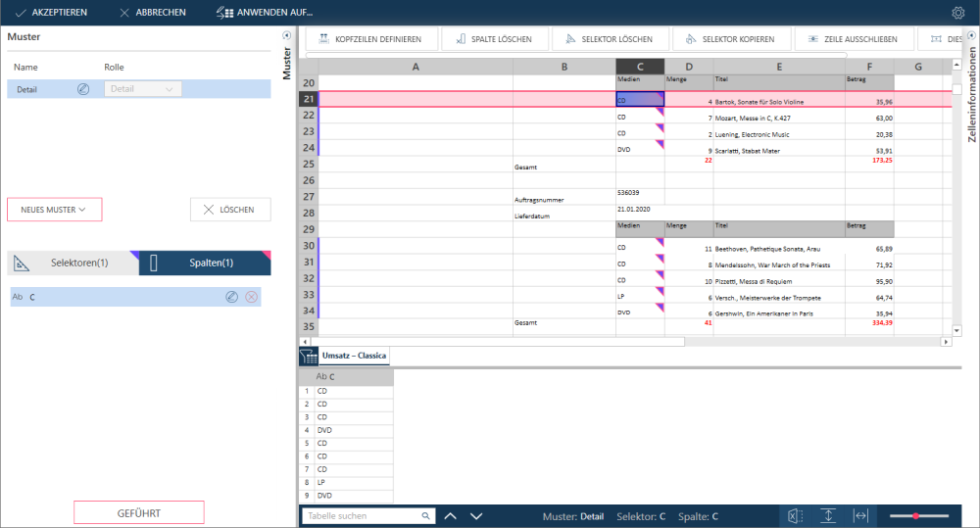Click the fit column width icon in status bar

tap(860, 515)
